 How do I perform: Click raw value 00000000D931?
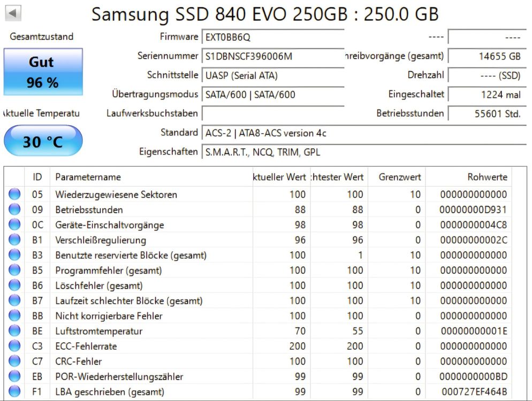tap(473, 210)
